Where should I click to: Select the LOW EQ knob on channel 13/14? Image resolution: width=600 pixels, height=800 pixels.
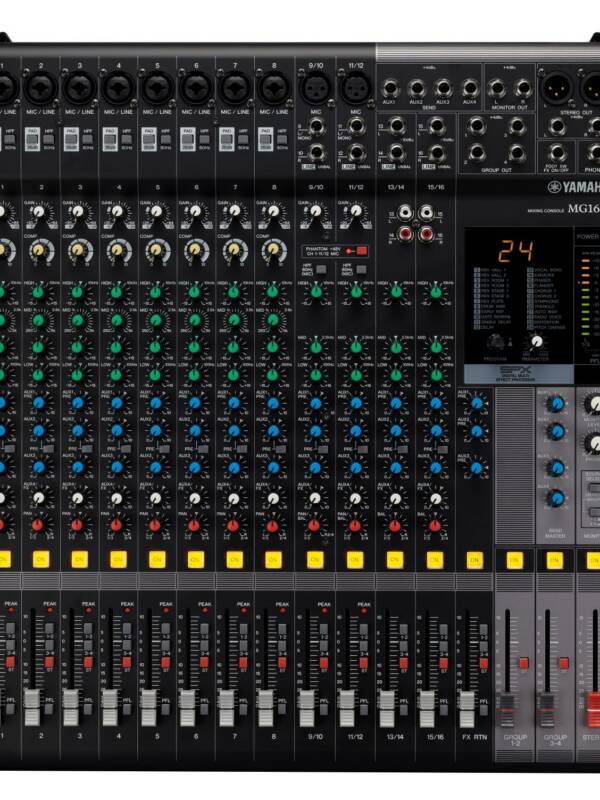click(396, 375)
